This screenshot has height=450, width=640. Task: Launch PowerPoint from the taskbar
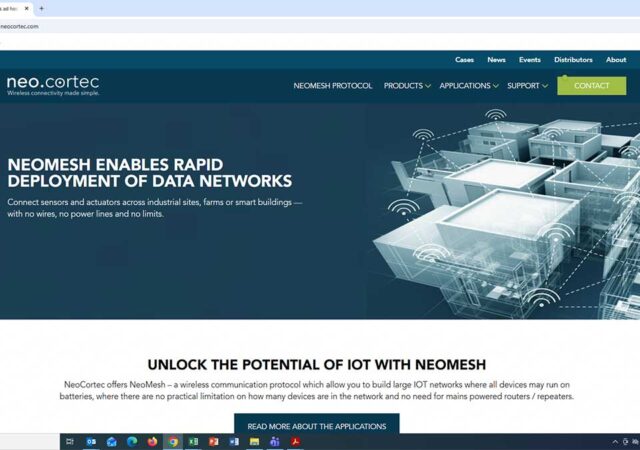214,441
